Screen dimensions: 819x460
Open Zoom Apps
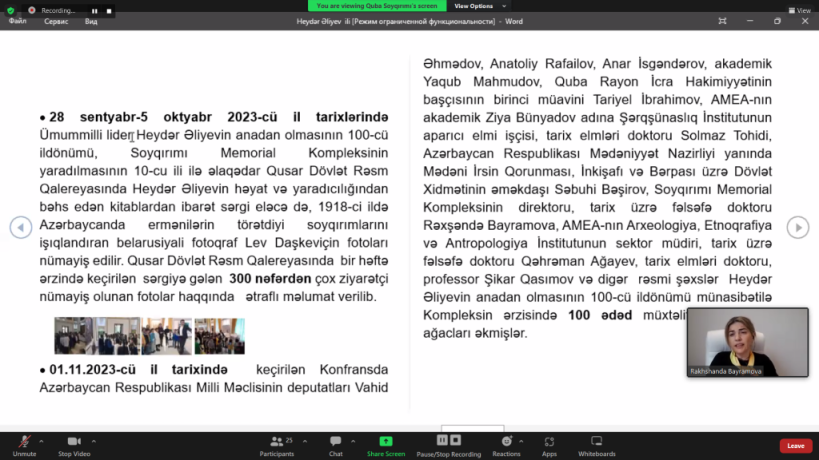pyautogui.click(x=549, y=446)
